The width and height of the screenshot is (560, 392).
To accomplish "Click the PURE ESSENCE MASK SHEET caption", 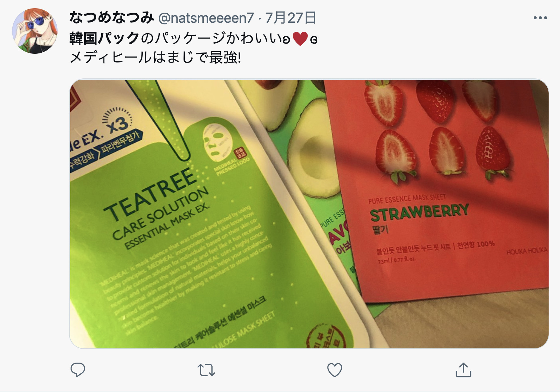I will point(407,199).
